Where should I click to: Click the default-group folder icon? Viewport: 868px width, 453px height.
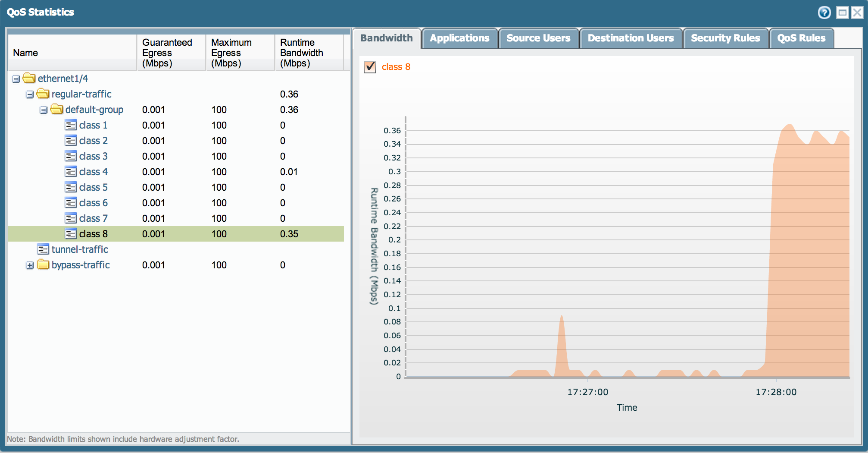(56, 110)
